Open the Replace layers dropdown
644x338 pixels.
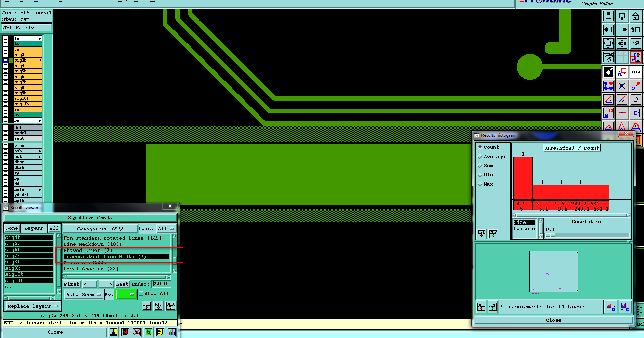(33, 306)
